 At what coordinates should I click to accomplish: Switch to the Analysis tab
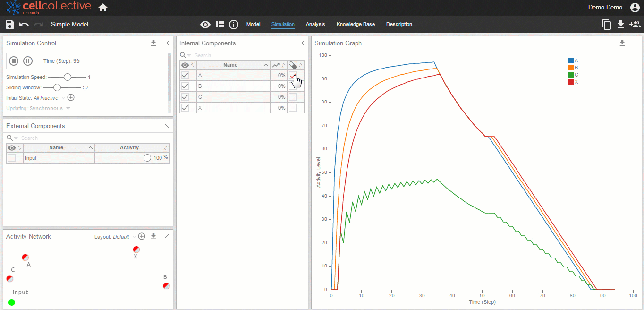coord(315,25)
